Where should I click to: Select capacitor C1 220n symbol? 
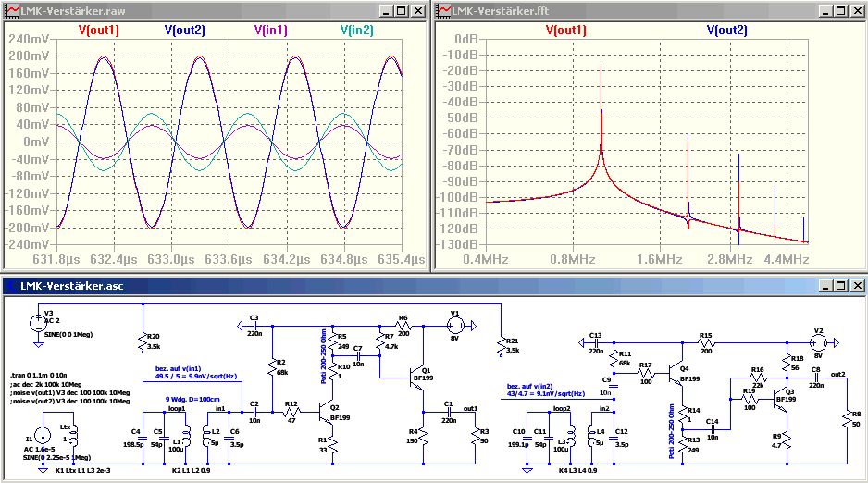tap(449, 412)
